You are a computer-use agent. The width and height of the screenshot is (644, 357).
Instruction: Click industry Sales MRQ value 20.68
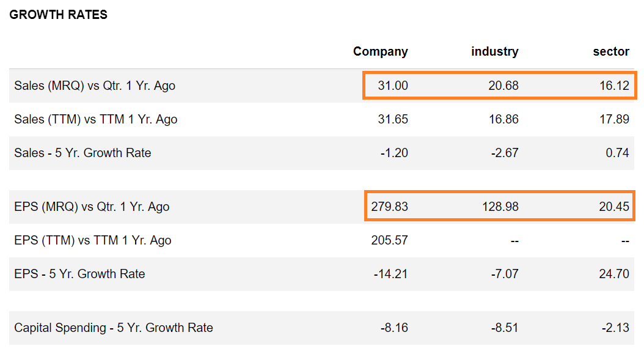(x=503, y=86)
